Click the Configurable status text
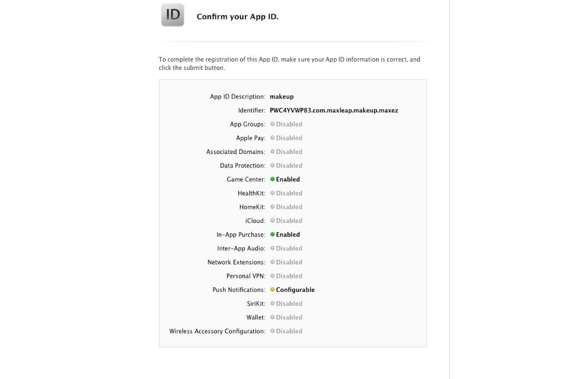 (295, 290)
